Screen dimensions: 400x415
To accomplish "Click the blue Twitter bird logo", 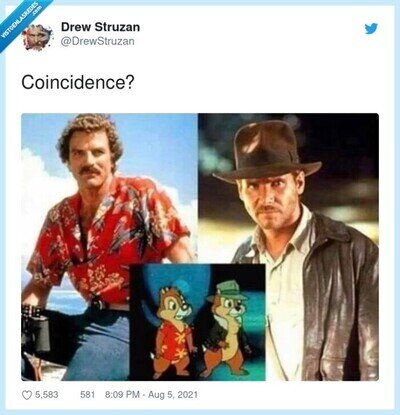I will [x=371, y=29].
